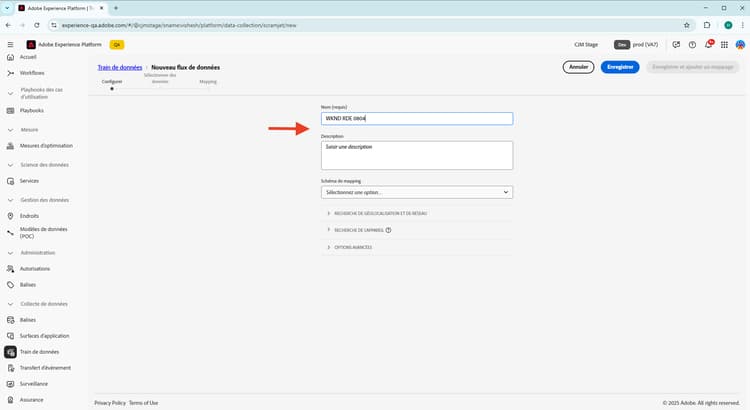Open Modèles de données (POC)
Viewport: 750px width, 410px height.
pos(43,233)
